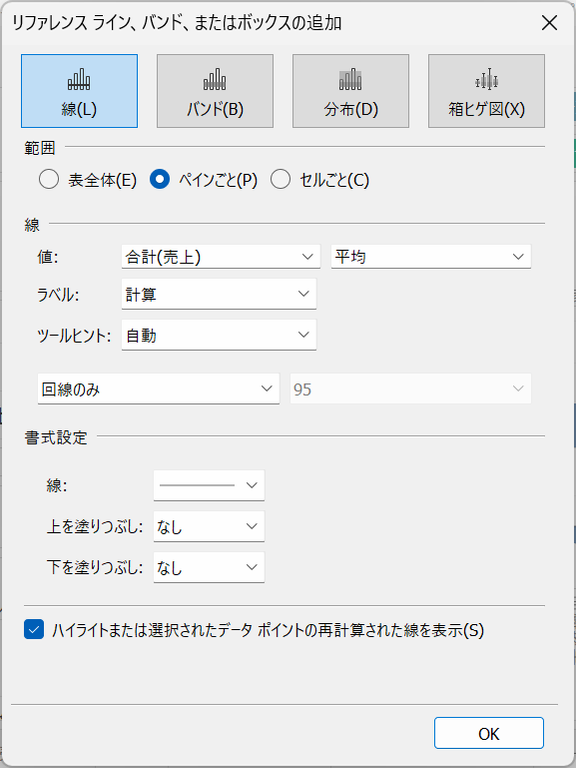The image size is (576, 768).
Task: Select the 線(L) line type button
Action: 79,91
